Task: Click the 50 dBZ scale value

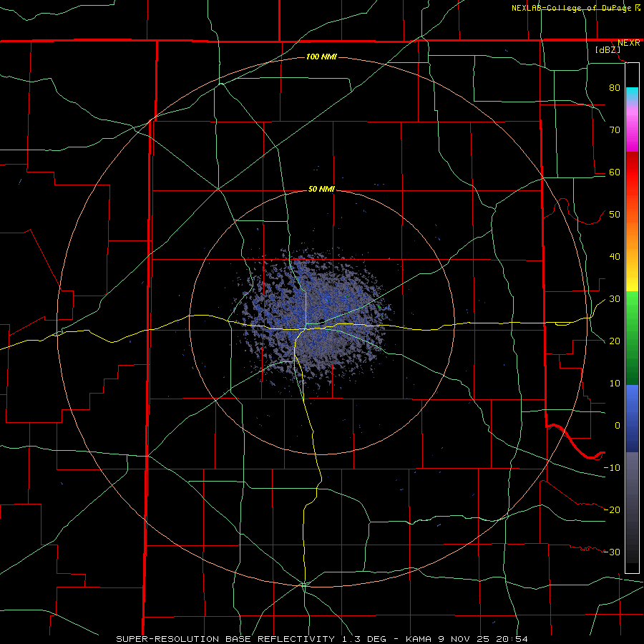Action: point(615,215)
